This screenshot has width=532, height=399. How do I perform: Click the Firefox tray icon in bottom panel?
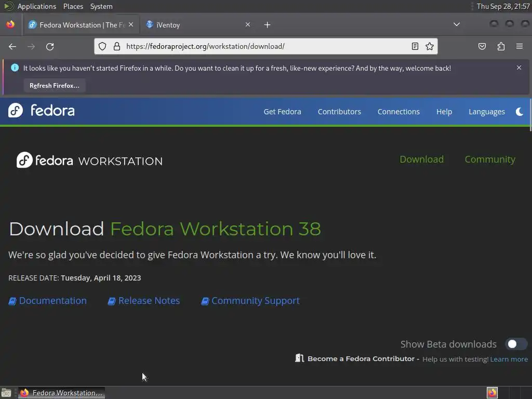(492, 393)
